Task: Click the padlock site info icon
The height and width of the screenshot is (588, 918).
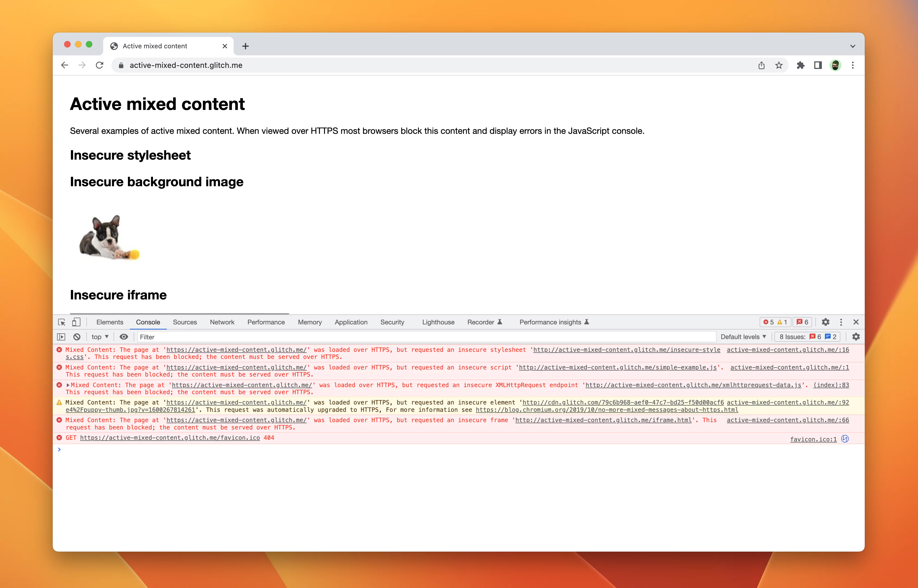Action: point(121,65)
